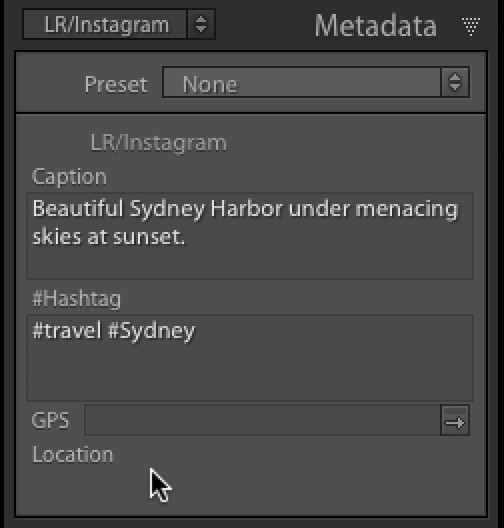Click the Preset label
Image resolution: width=504 pixels, height=528 pixels.
[116, 84]
